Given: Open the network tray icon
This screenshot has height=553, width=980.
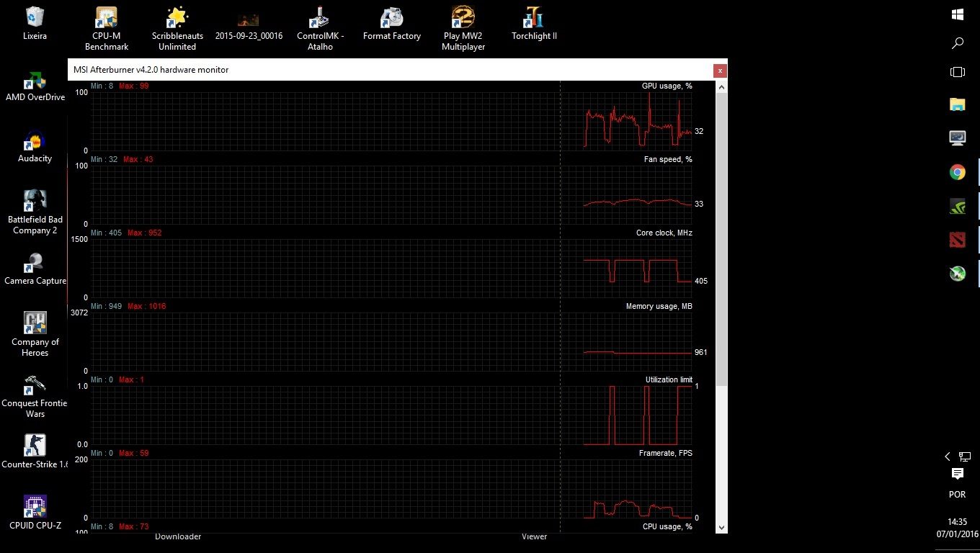Looking at the screenshot, I should click(x=965, y=457).
